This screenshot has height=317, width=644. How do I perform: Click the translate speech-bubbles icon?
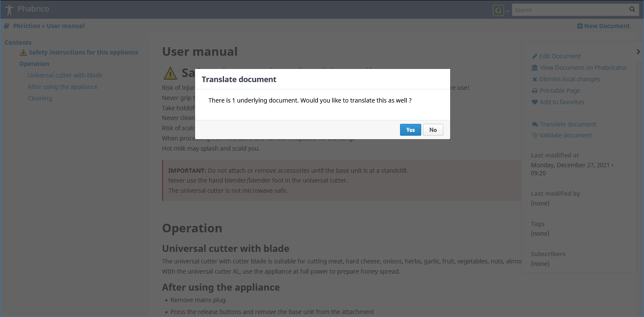click(x=535, y=124)
